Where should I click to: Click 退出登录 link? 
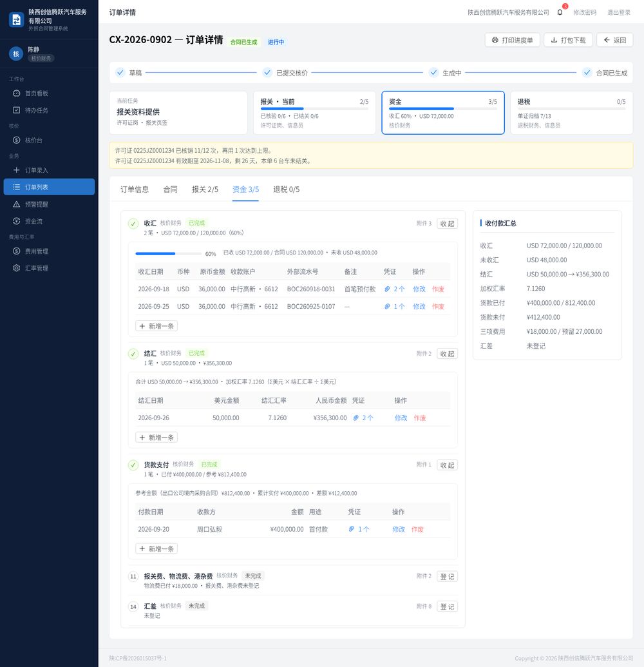[x=618, y=12]
